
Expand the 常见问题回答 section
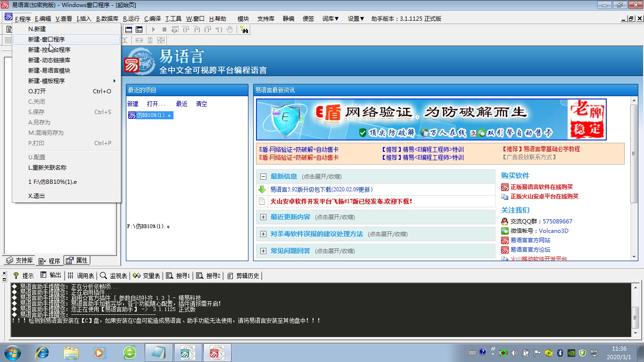[263, 251]
